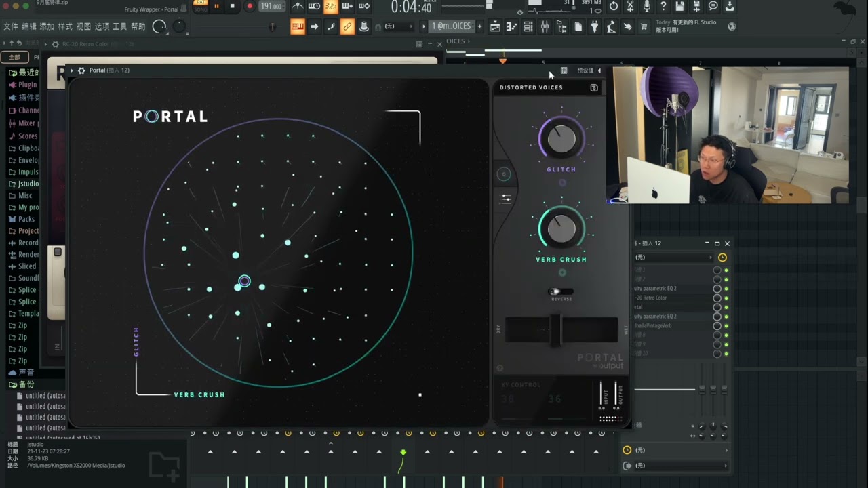Click the red record button
Screen dimensions: 868x488
249,6
